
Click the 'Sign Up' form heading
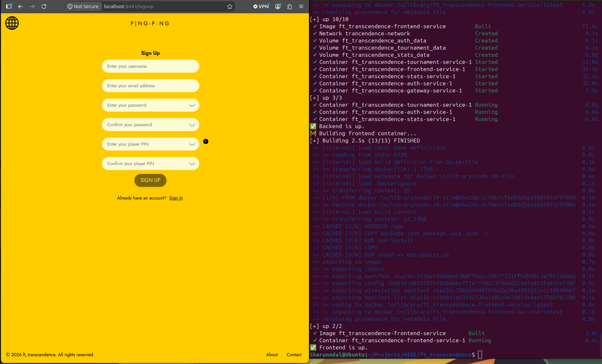point(150,53)
